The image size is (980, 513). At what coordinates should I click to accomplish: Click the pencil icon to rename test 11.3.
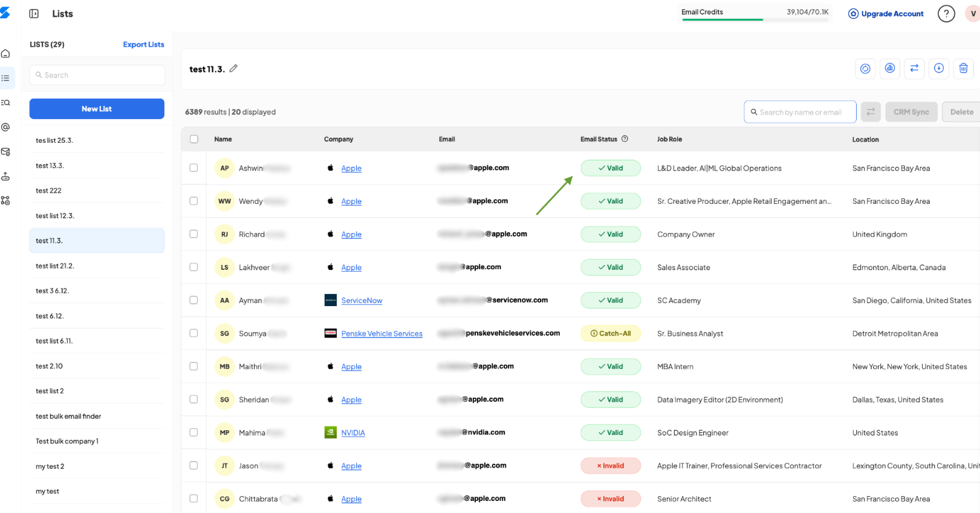pos(233,68)
